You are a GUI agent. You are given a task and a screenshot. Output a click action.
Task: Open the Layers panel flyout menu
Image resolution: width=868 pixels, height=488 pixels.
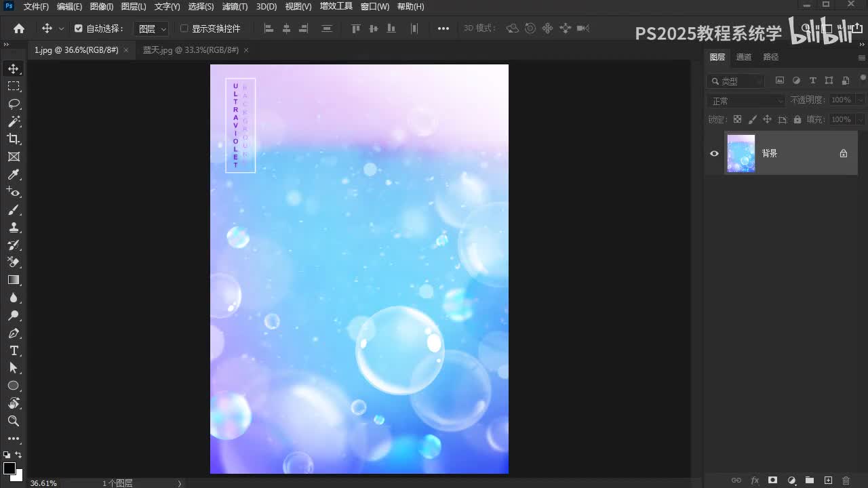[861, 58]
